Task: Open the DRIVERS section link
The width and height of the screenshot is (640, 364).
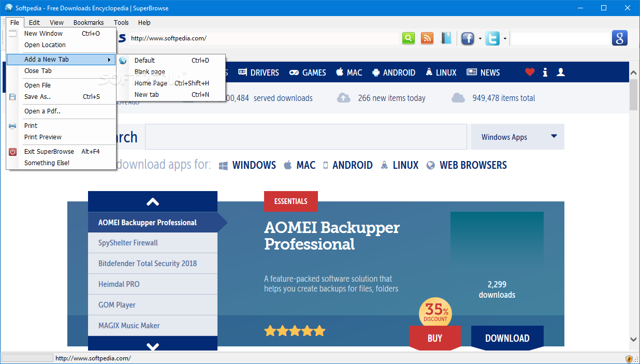Action: coord(258,72)
